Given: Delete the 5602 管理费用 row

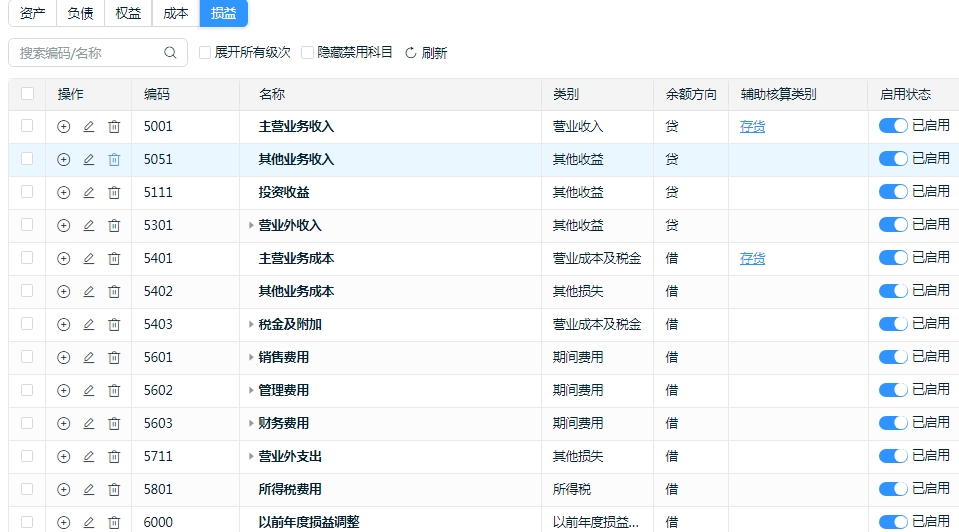Looking at the screenshot, I should [x=114, y=391].
